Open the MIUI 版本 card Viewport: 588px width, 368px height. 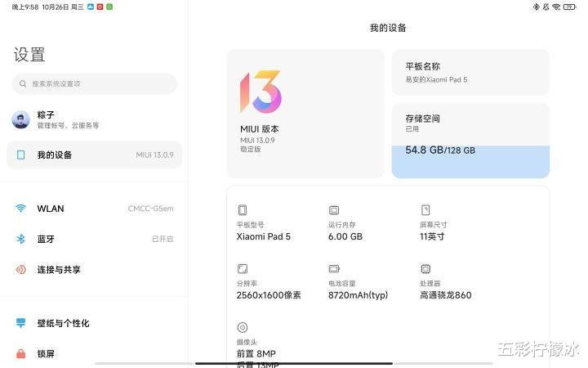[305, 114]
